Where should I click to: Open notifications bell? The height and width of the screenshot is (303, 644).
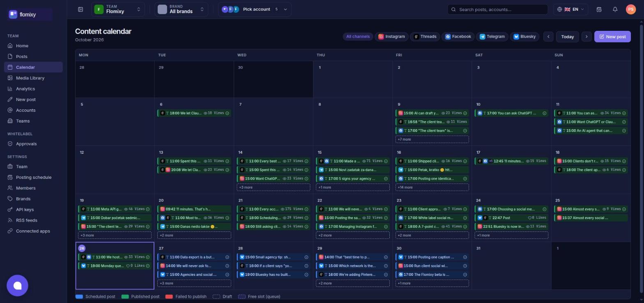615,9
